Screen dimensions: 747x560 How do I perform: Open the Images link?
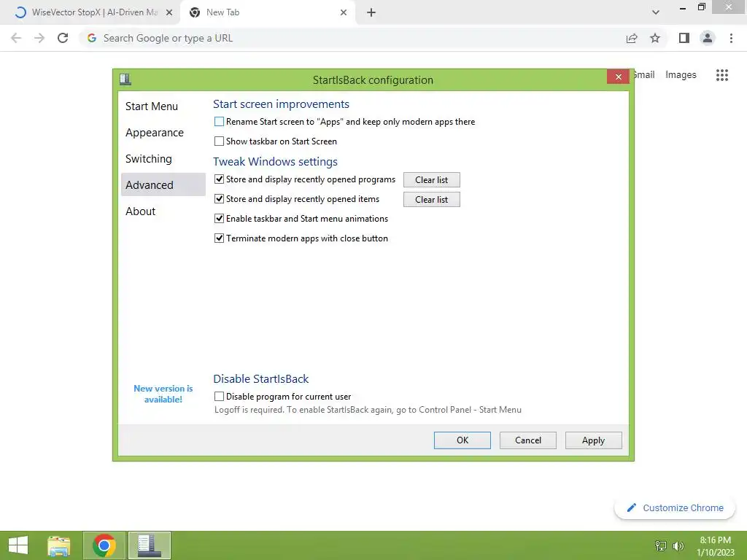(681, 75)
